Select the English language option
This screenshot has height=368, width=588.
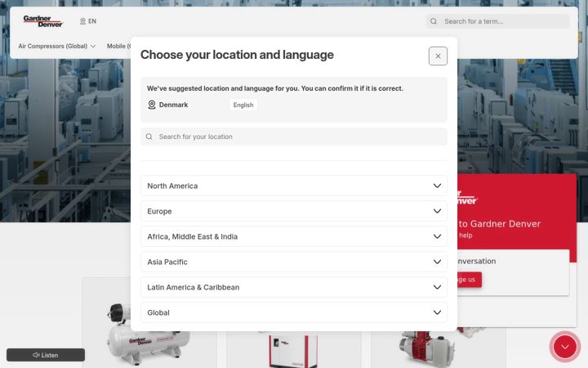pyautogui.click(x=243, y=105)
